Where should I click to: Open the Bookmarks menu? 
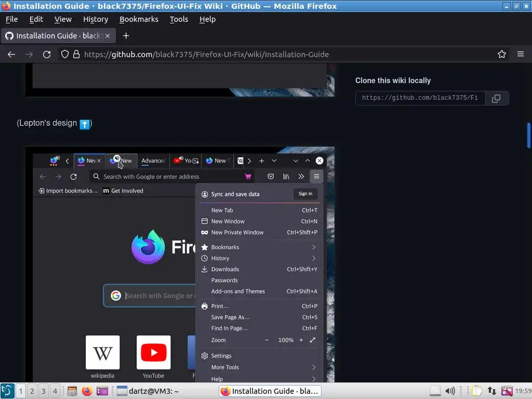coord(139,19)
